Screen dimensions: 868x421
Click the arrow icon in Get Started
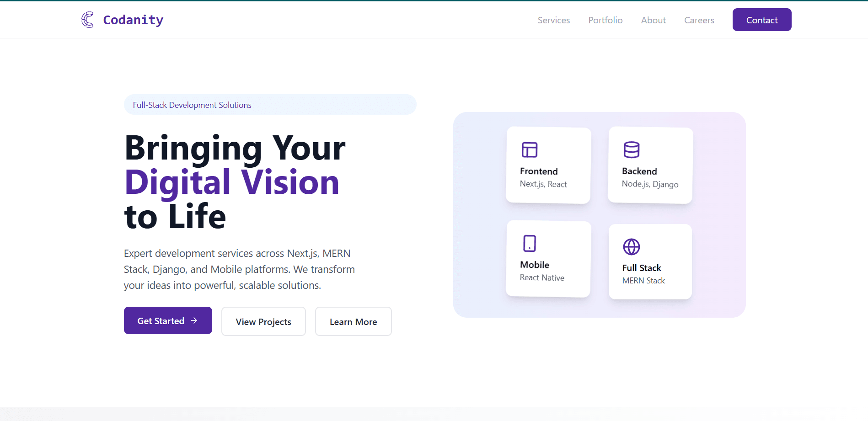click(x=194, y=321)
